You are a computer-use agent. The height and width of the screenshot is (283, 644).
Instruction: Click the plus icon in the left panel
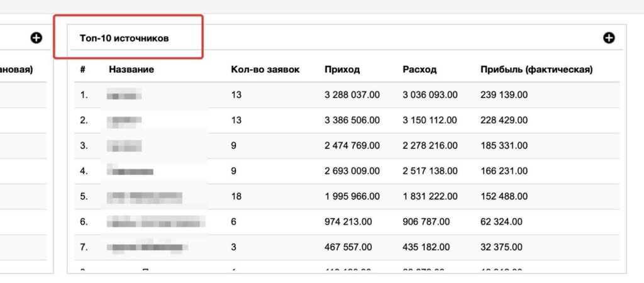click(36, 38)
